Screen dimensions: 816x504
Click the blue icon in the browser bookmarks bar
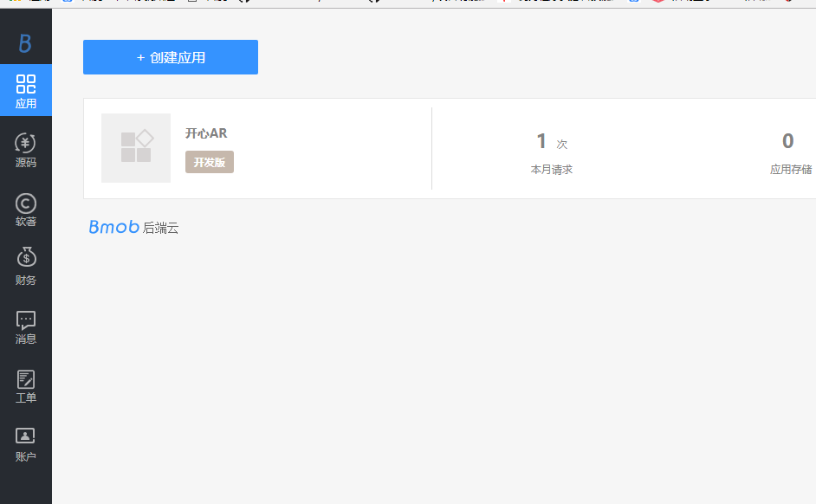pyautogui.click(x=633, y=3)
